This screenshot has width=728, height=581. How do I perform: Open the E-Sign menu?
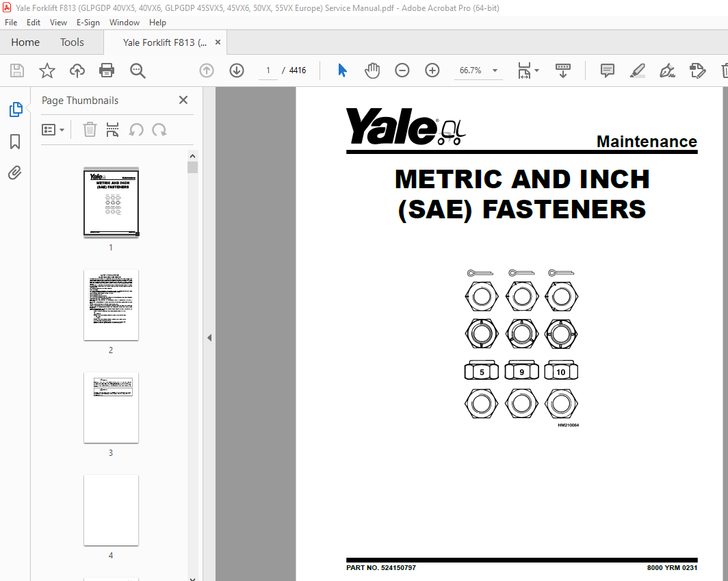coord(88,23)
